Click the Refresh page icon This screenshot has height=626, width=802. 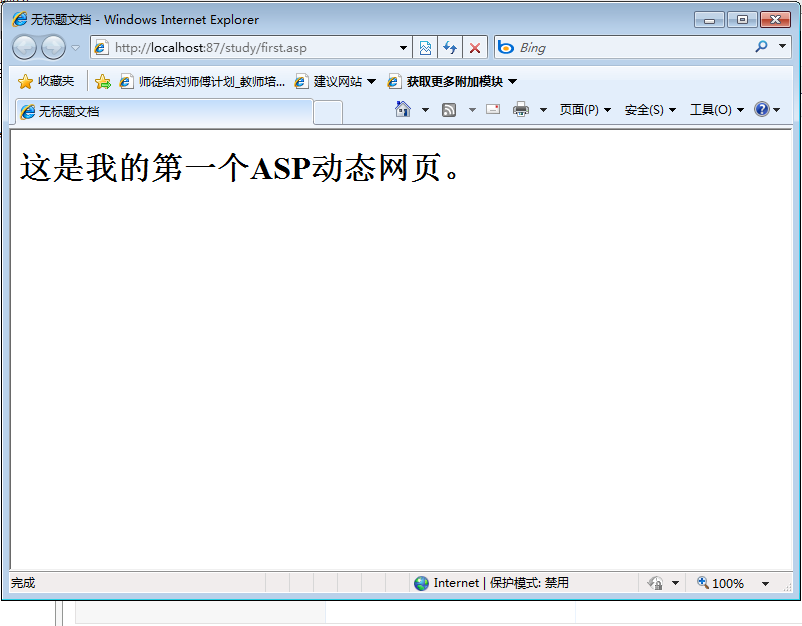[450, 47]
